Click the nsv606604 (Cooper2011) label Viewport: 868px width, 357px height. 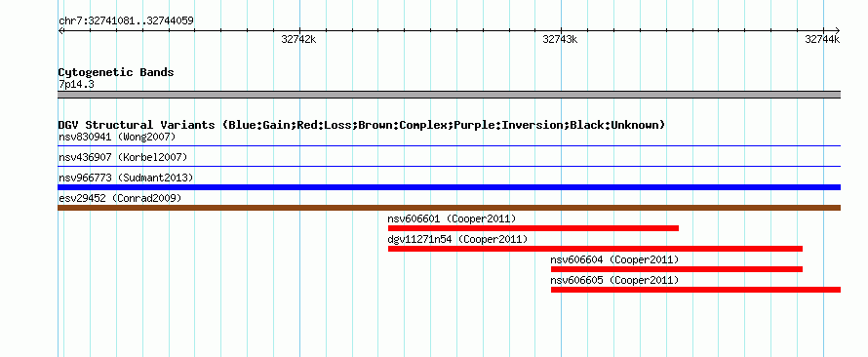click(614, 259)
